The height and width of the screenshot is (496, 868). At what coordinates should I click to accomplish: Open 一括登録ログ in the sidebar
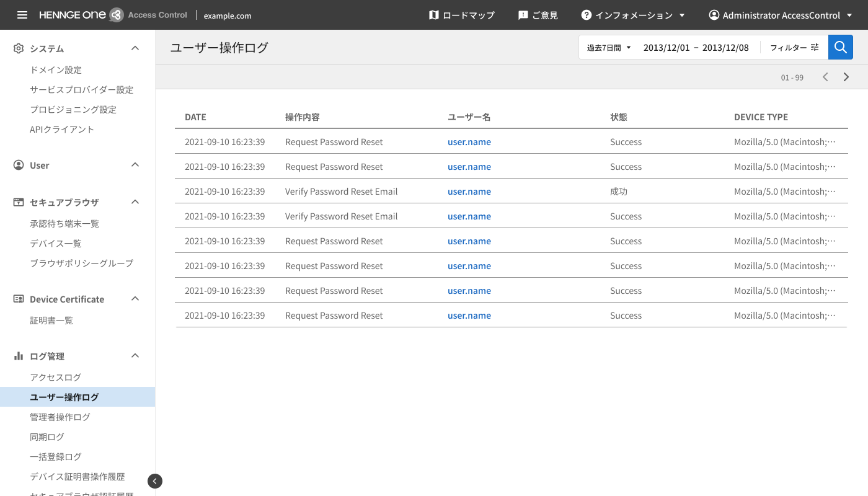(x=56, y=457)
